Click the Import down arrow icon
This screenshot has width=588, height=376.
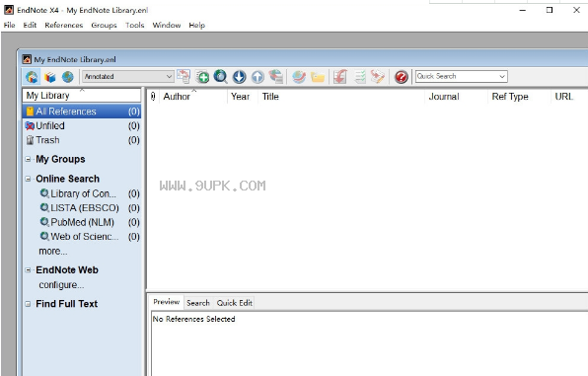coord(240,77)
